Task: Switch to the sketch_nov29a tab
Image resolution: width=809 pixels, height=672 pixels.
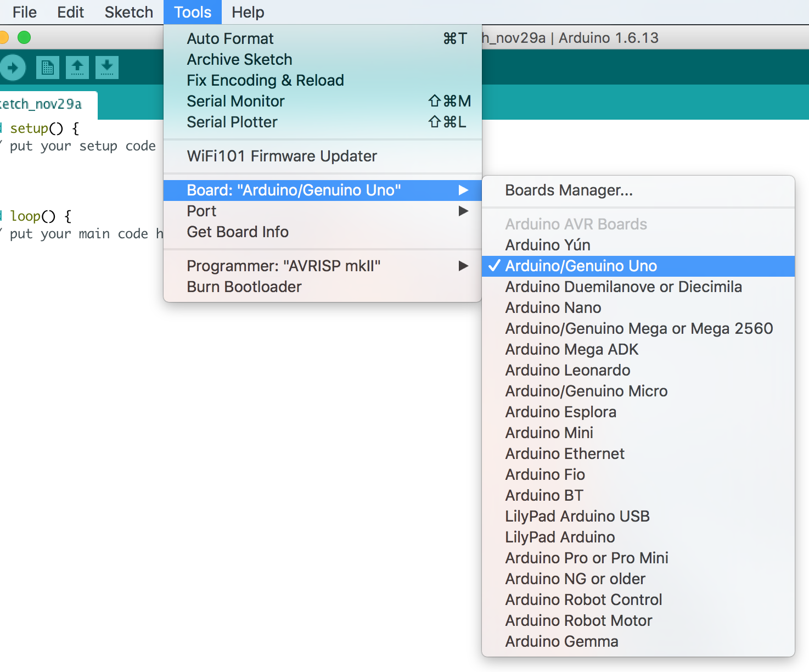Action: coord(48,105)
